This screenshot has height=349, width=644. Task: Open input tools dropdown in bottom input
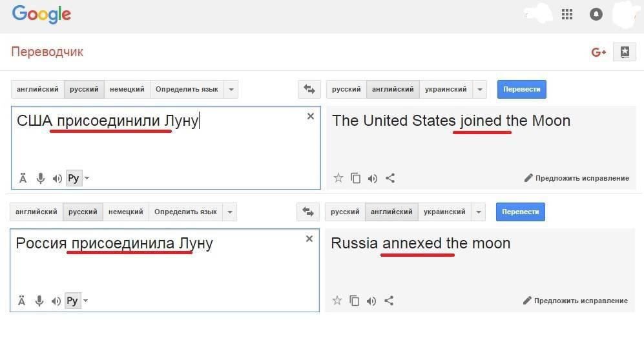click(x=85, y=301)
